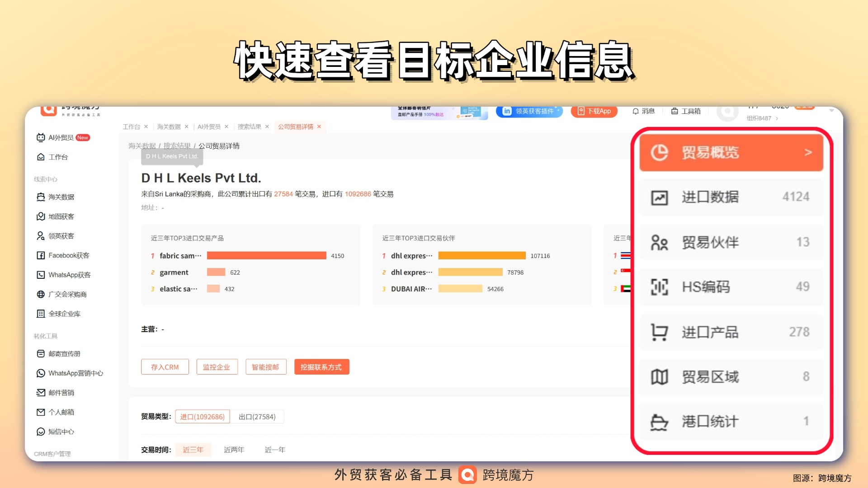868x488 pixels.
Task: Open 港口统计 ship icon entry
Action: [x=659, y=422]
